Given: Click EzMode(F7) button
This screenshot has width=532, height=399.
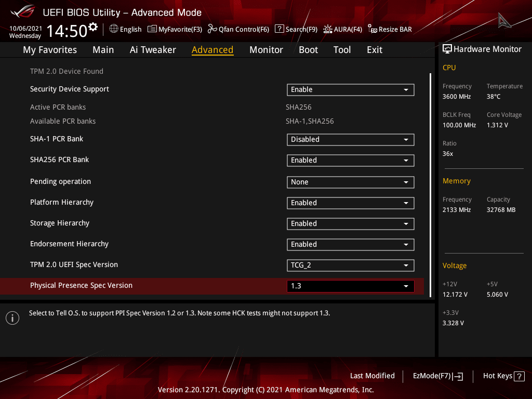Looking at the screenshot, I should (x=437, y=376).
